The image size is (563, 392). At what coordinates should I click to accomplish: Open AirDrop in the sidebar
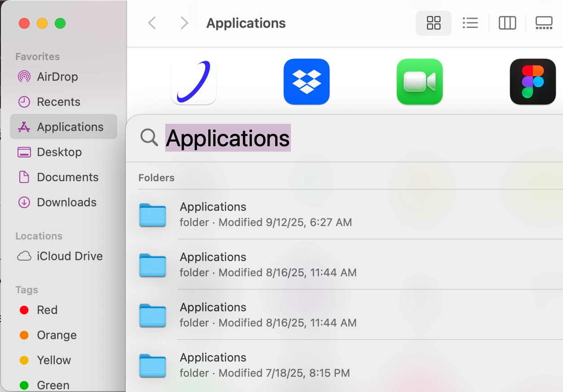(63, 77)
